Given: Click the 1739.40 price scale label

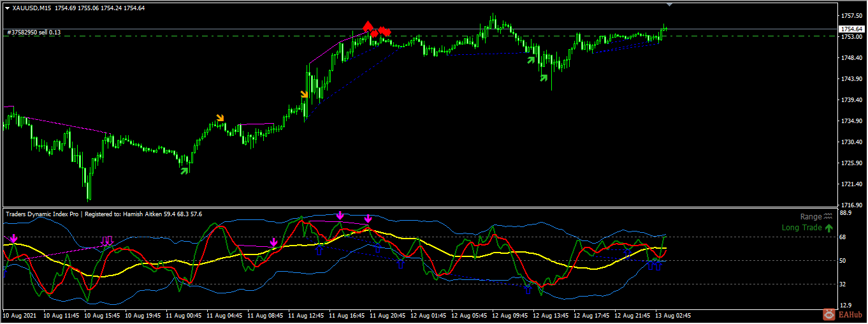Looking at the screenshot, I should coord(851,100).
